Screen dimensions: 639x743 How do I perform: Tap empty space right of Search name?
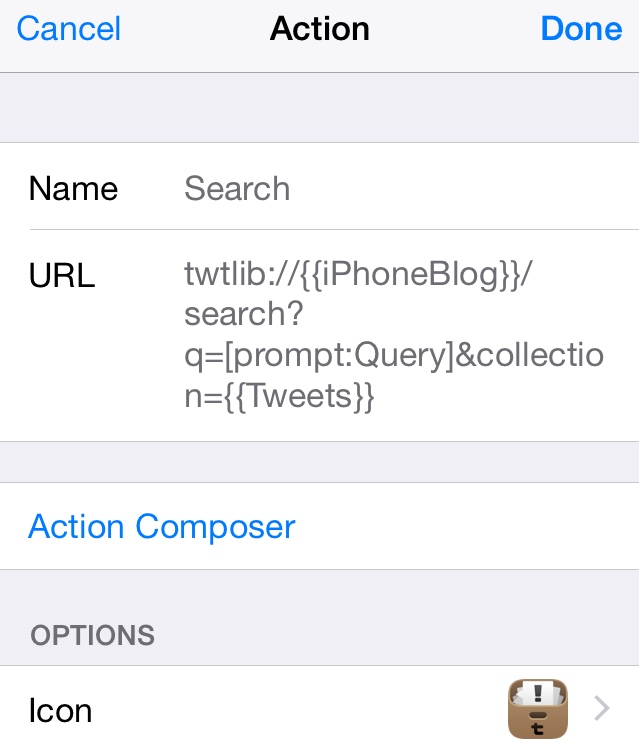[x=464, y=188]
